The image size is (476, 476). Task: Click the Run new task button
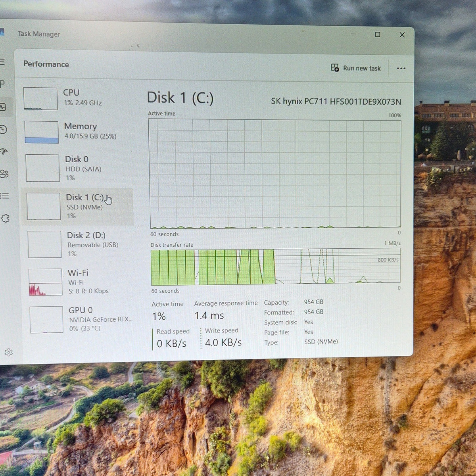356,68
